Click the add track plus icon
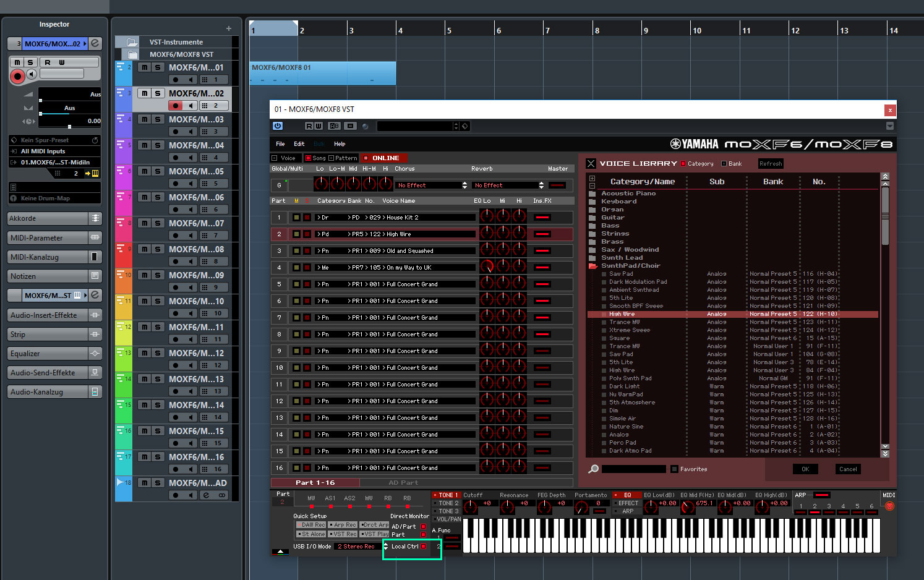This screenshot has width=924, height=580. tap(229, 28)
